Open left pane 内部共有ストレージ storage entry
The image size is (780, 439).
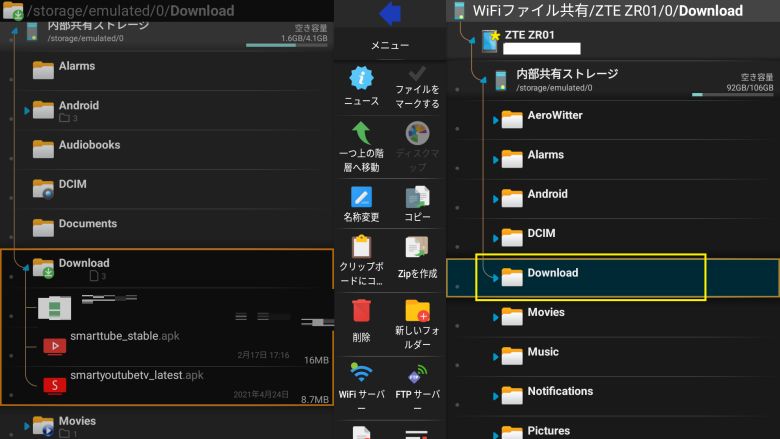pos(167,34)
